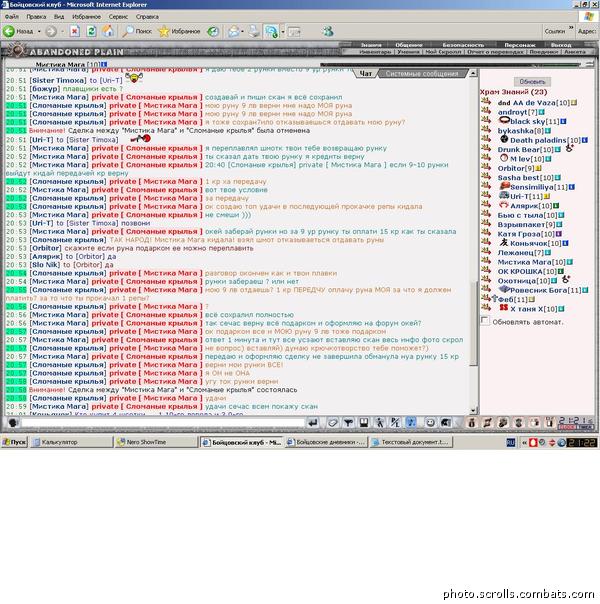Click the History icon in IE toolbar

[x=213, y=31]
